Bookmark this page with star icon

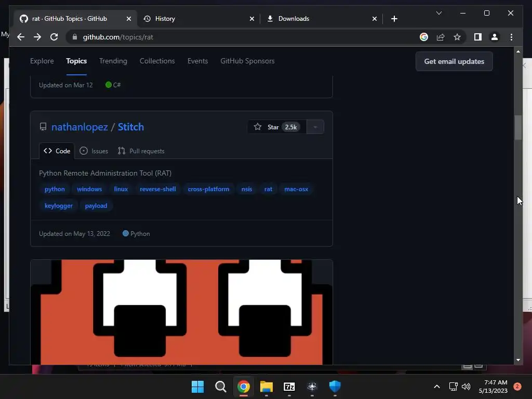click(x=457, y=37)
